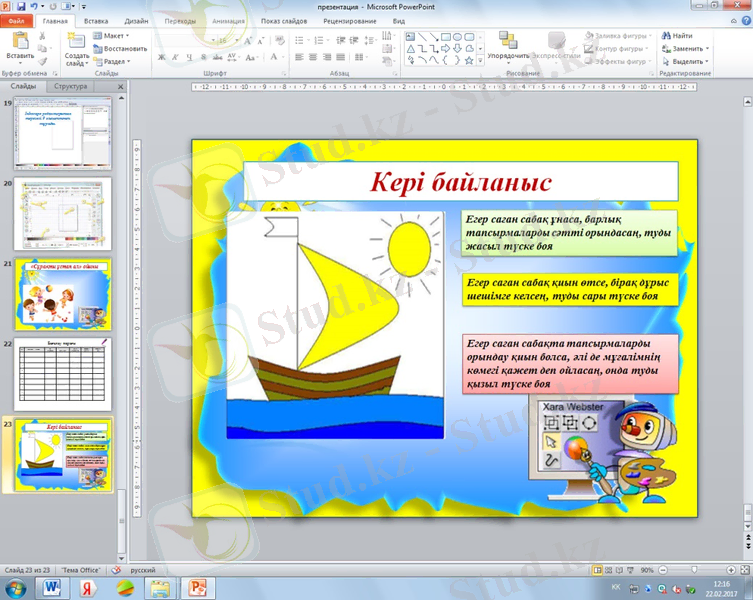Viewport: 753px width, 600px height.
Task: Click the Create slide (Создать слайд) icon
Action: click(x=76, y=40)
